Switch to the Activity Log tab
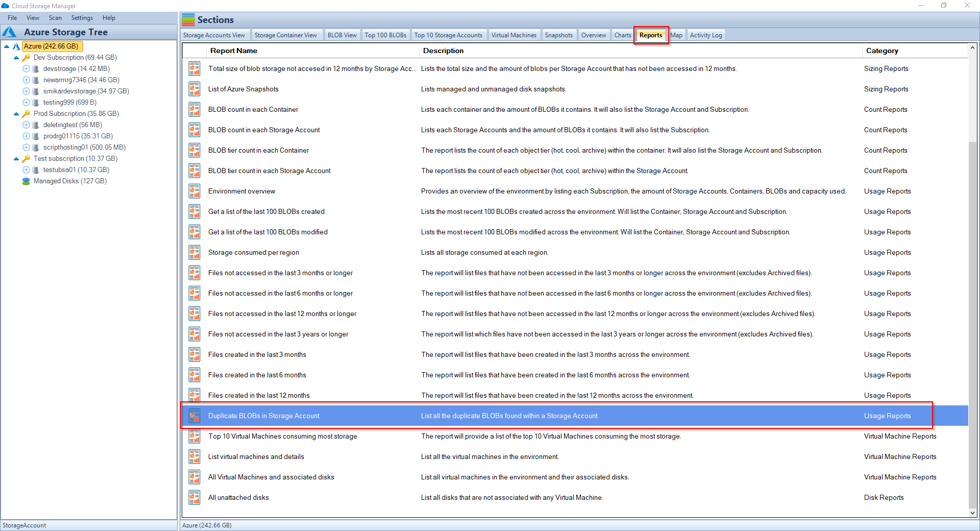Viewport: 980px width, 531px height. coord(706,35)
